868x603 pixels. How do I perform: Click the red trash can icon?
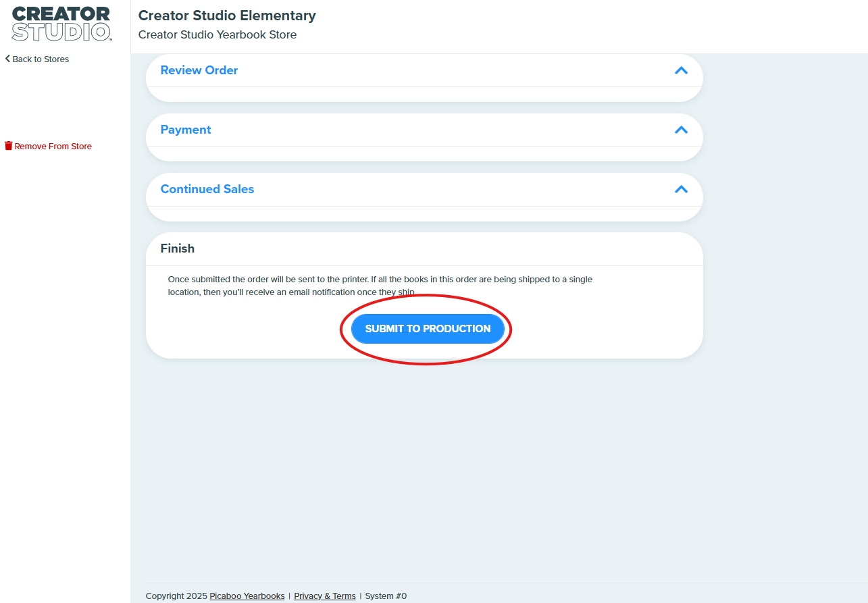point(8,146)
